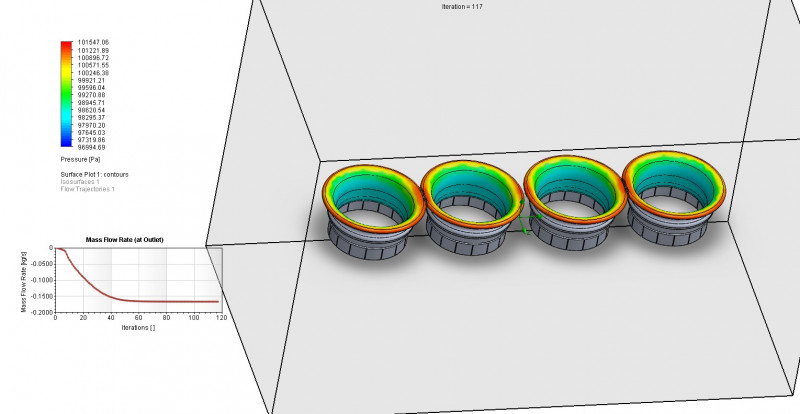Click the 99270.88 legend value
The image size is (800, 414).
(x=92, y=95)
